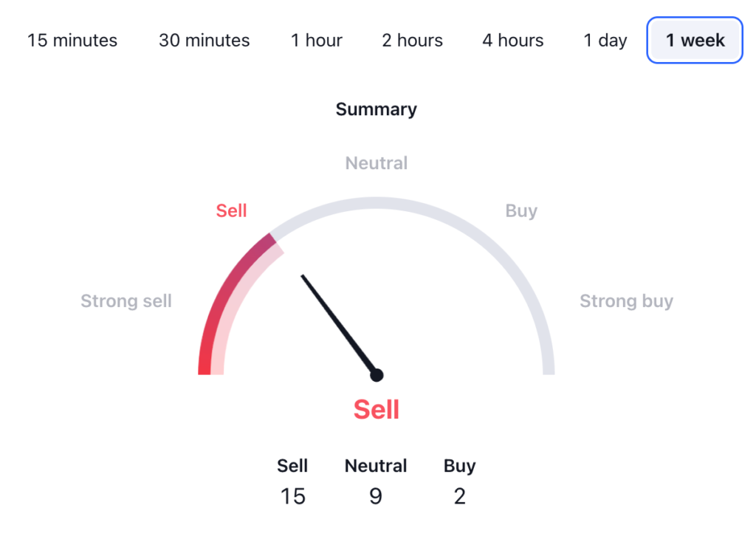Image resolution: width=756 pixels, height=539 pixels.
Task: Click the small red Sell gauge label
Action: tap(231, 211)
